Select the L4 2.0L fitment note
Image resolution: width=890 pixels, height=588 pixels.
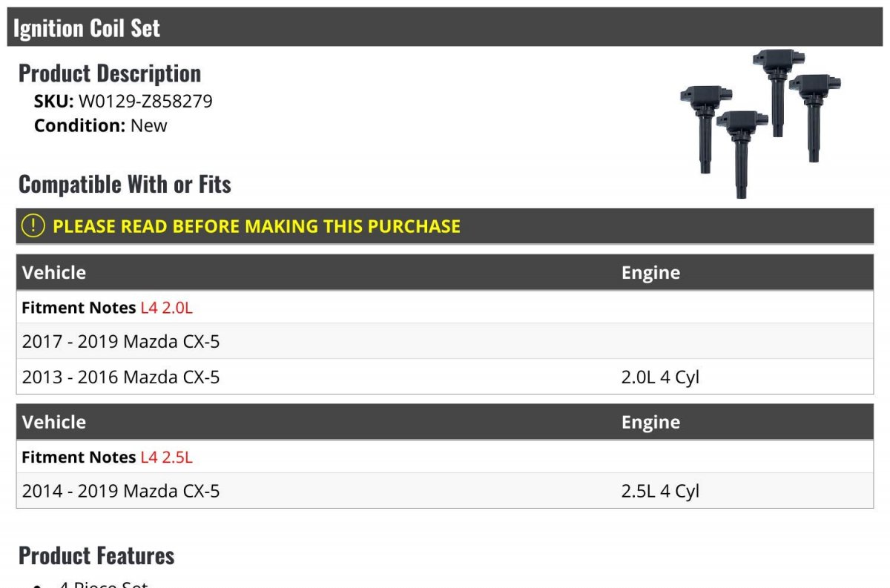point(166,308)
